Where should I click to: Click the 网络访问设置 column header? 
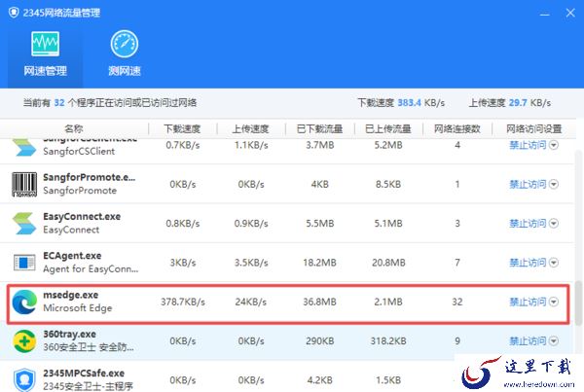[533, 128]
